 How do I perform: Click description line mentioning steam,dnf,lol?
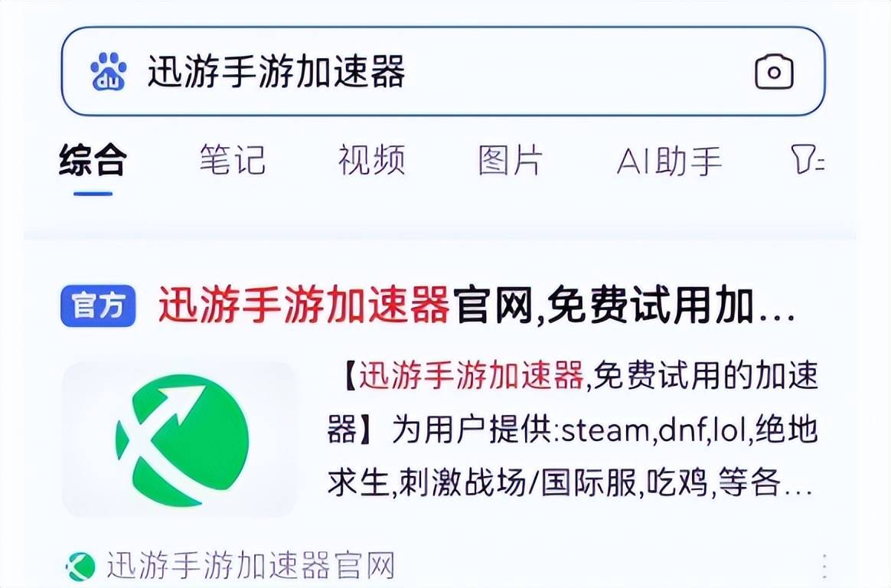pyautogui.click(x=573, y=430)
